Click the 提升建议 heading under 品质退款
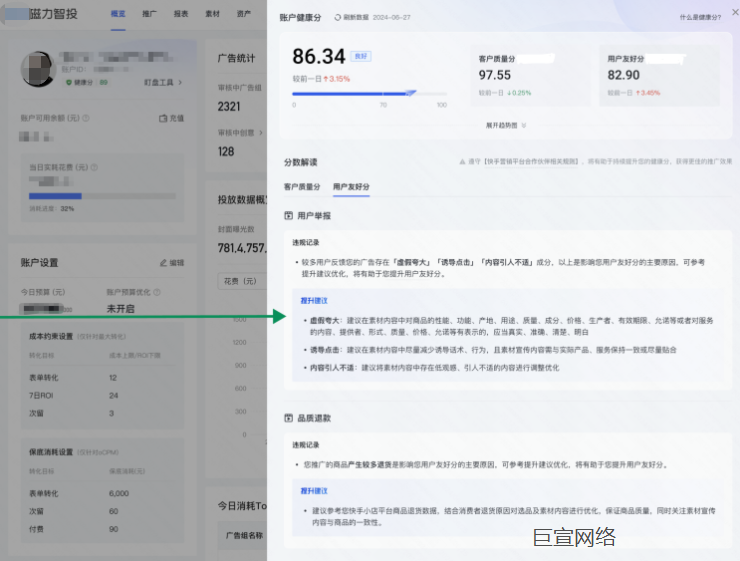This screenshot has width=740, height=561. [314, 491]
